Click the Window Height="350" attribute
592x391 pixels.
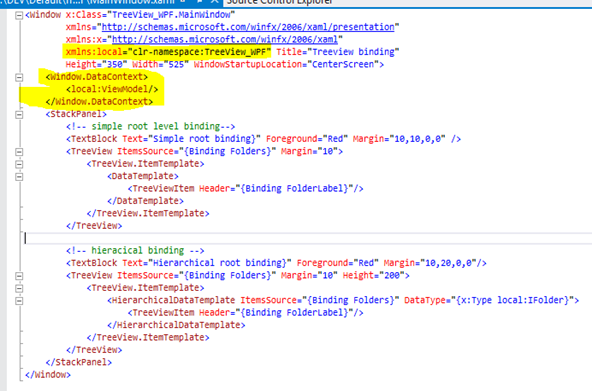[96, 64]
